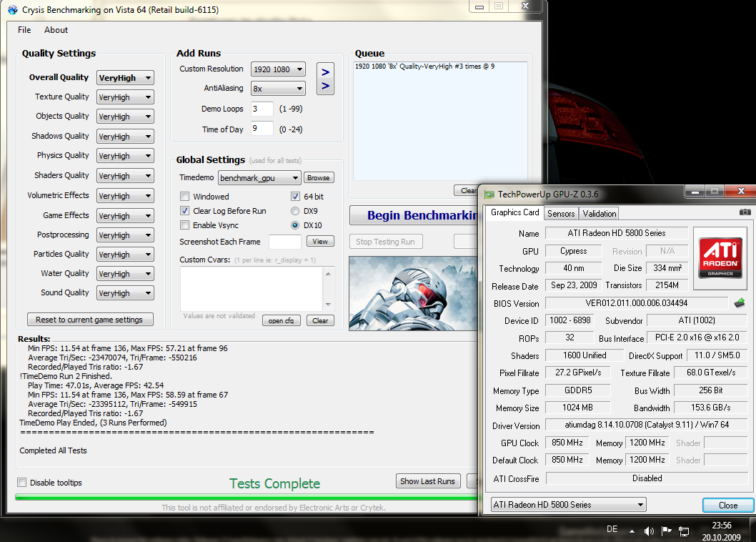Click the ATI Radeon logo in GPU-Z
The width and height of the screenshot is (756, 542).
[720, 257]
